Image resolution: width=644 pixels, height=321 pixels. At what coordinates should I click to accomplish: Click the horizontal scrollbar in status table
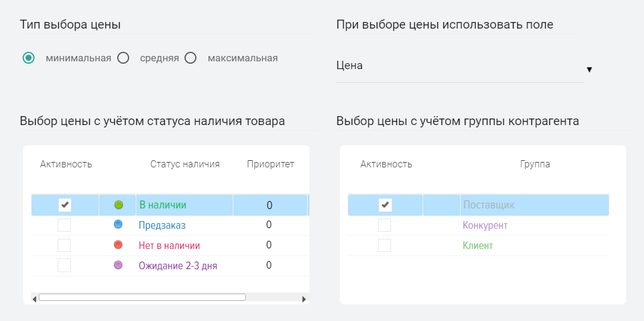tap(142, 298)
